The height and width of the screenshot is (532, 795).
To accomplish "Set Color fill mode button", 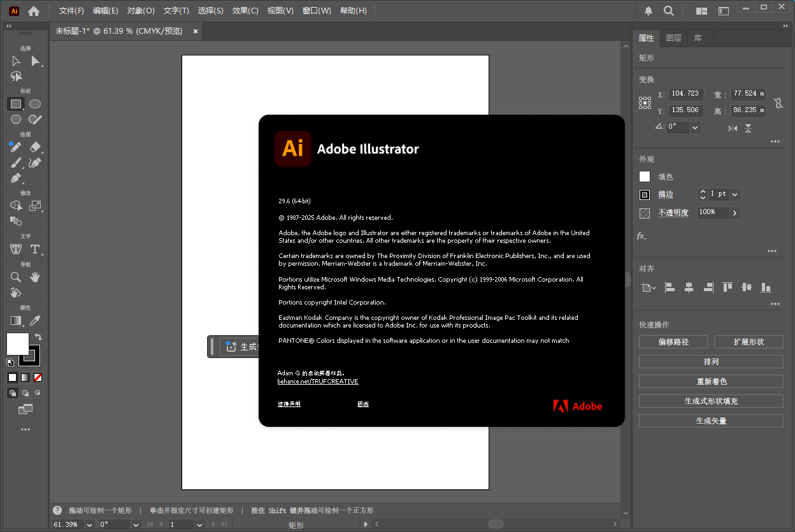I will 13,377.
